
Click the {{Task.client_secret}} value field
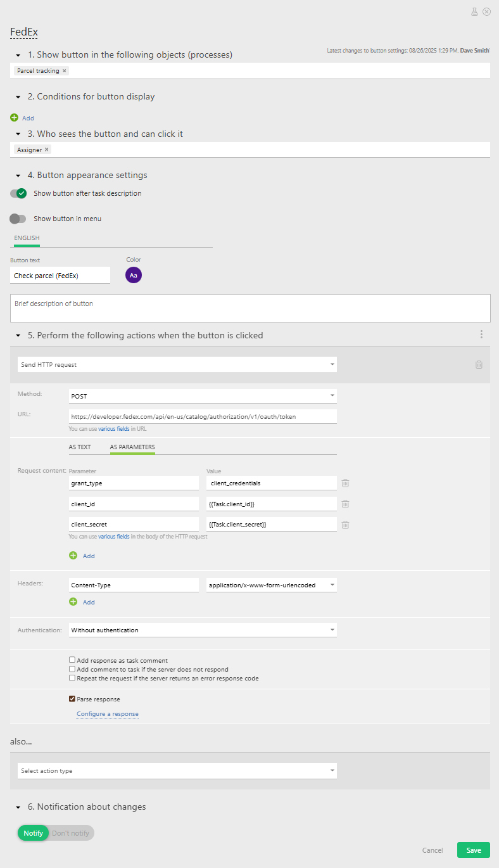click(272, 525)
